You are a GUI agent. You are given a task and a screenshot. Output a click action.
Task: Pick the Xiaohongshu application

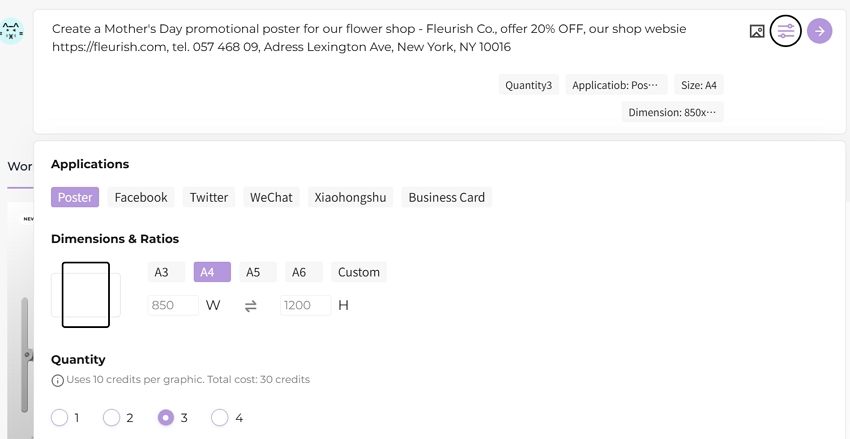350,197
